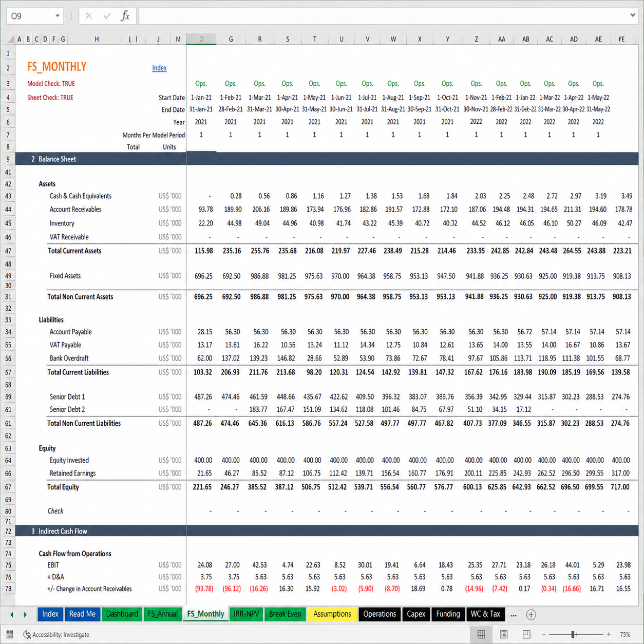Viewport: 644px width, 644px height.
Task: Click the (93.78) change in receivables value
Action: (x=204, y=589)
